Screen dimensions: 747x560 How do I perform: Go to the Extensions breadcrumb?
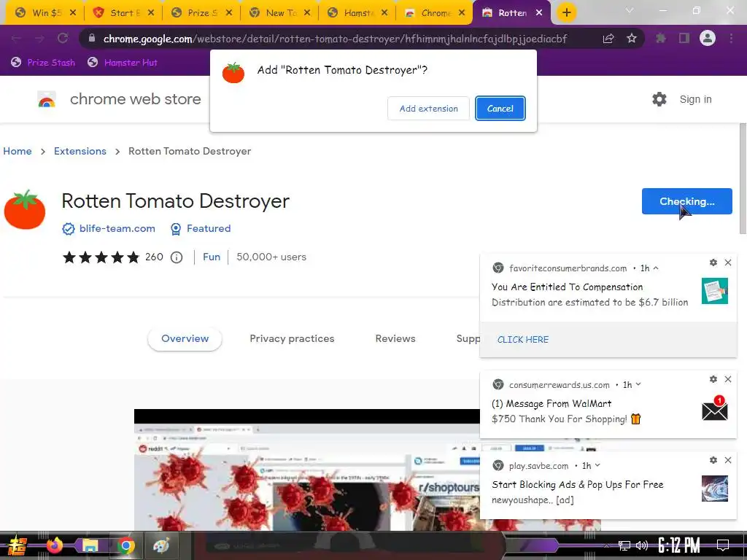(x=80, y=151)
